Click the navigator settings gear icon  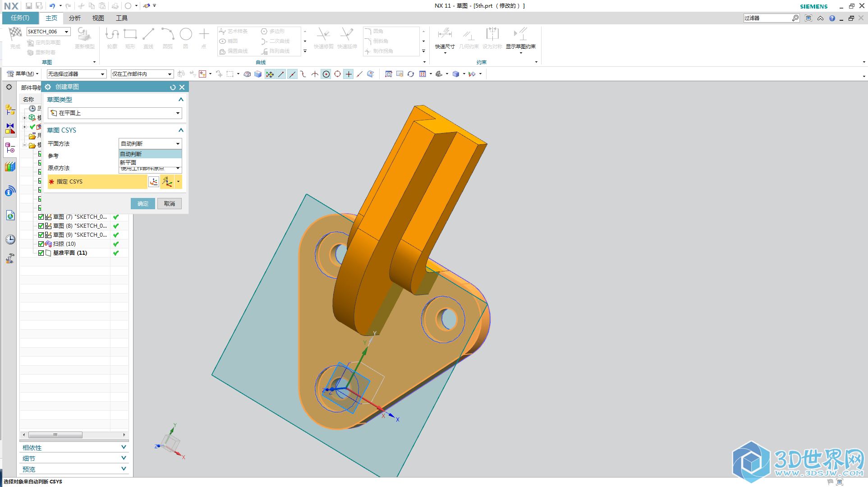(x=9, y=87)
